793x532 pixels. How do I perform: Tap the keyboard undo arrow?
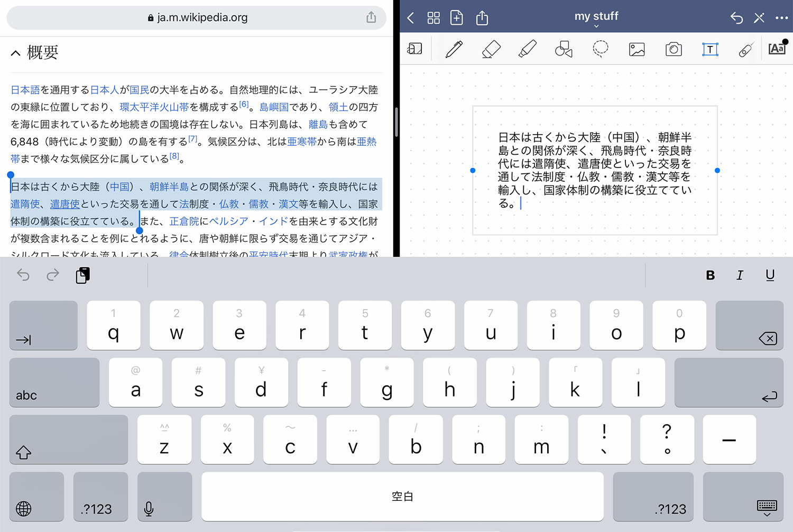(x=23, y=275)
